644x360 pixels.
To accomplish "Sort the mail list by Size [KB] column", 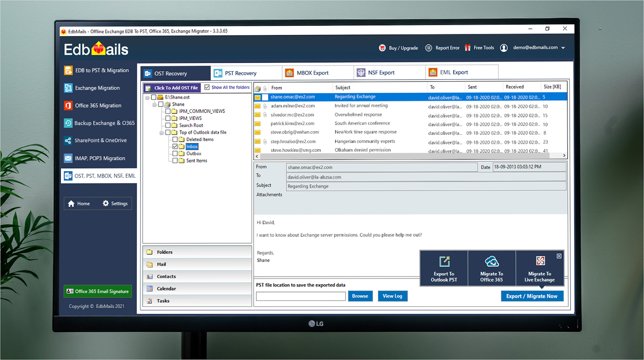I will [x=553, y=87].
